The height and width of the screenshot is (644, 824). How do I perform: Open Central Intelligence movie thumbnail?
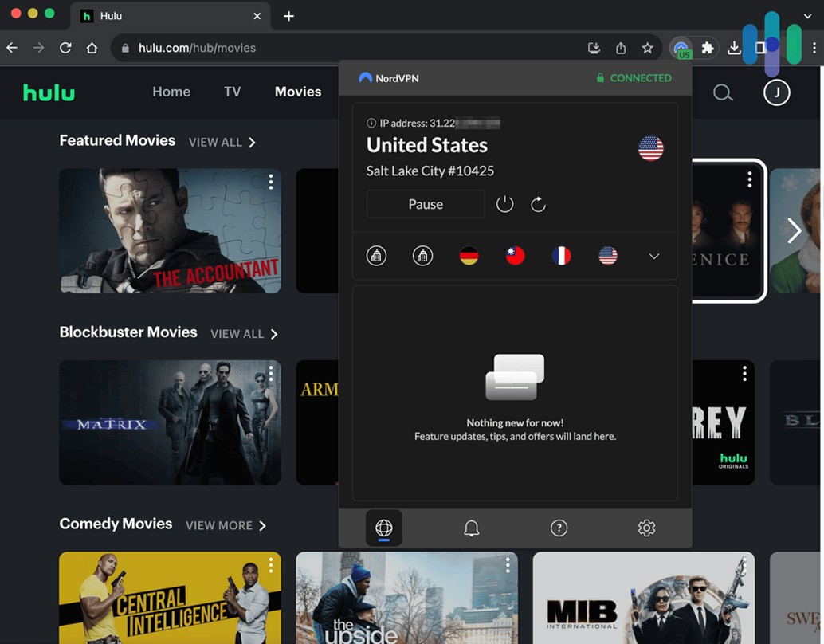tap(170, 598)
